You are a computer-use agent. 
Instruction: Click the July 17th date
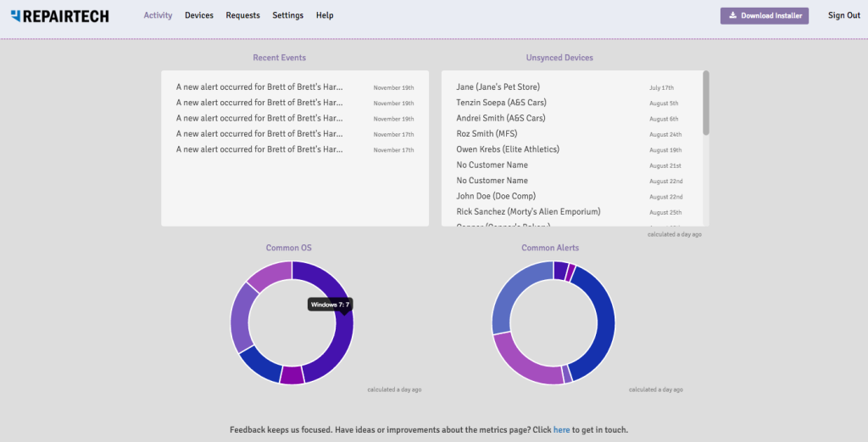click(x=661, y=88)
